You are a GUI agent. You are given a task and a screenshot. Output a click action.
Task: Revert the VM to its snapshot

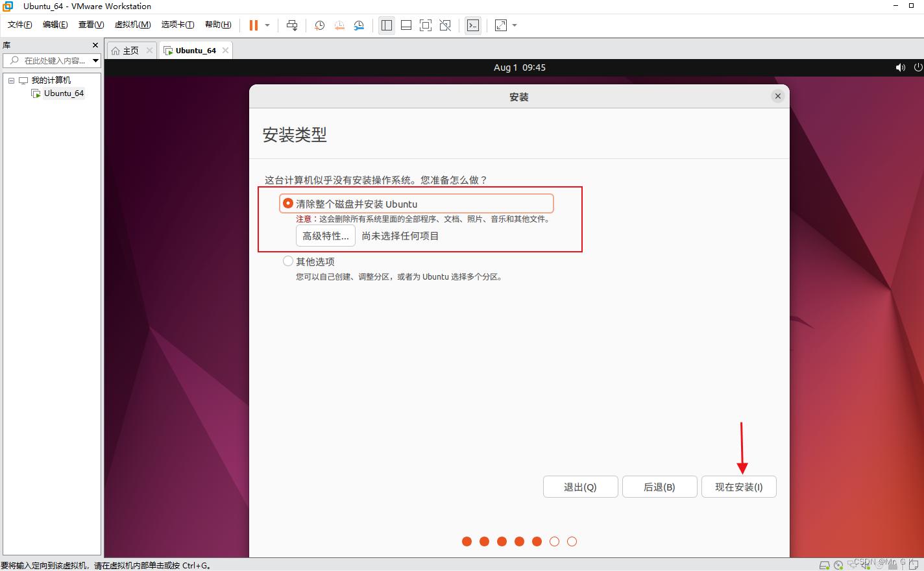click(x=339, y=25)
